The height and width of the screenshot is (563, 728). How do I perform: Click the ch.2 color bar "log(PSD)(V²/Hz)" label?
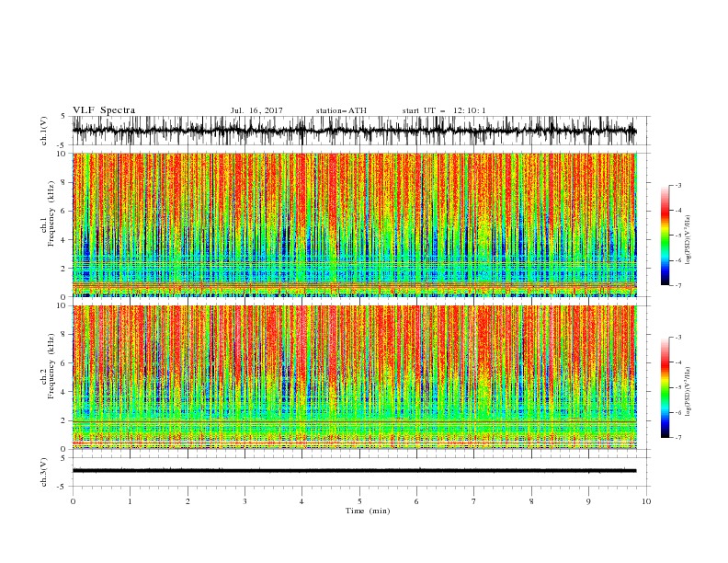[x=688, y=392]
